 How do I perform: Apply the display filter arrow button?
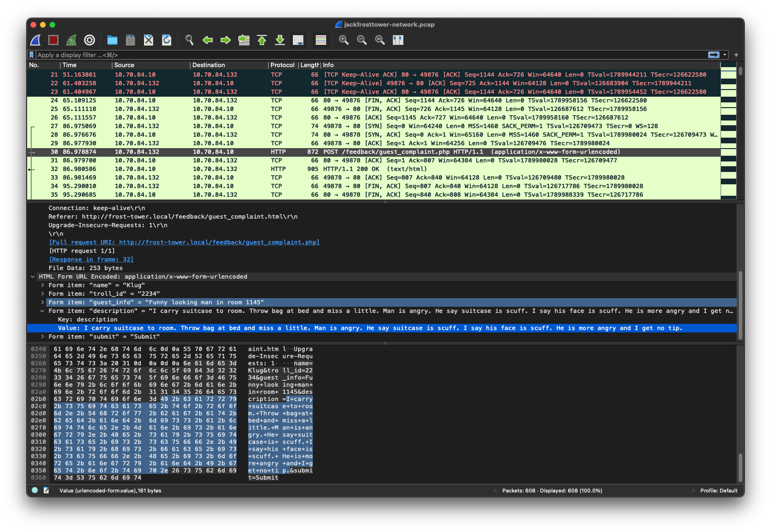[714, 55]
